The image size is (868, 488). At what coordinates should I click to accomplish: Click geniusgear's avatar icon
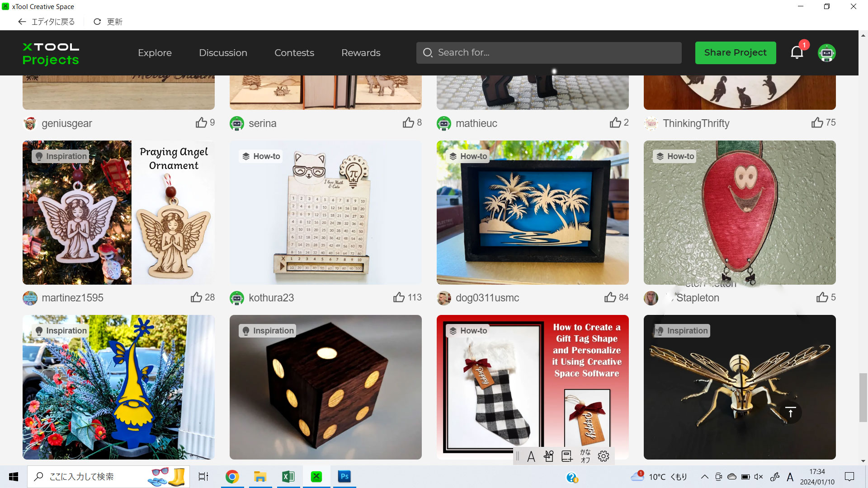pyautogui.click(x=30, y=123)
